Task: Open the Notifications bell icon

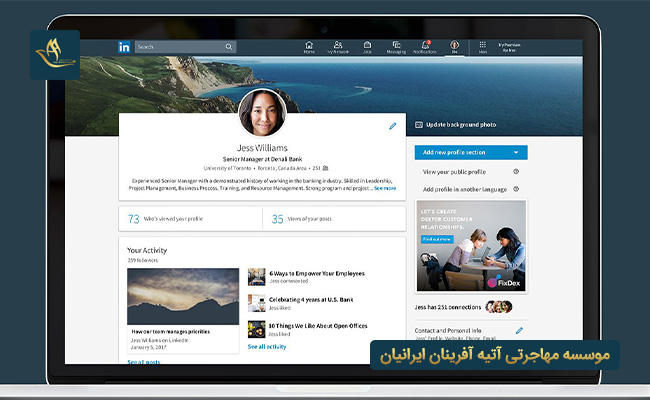Action: pyautogui.click(x=425, y=47)
